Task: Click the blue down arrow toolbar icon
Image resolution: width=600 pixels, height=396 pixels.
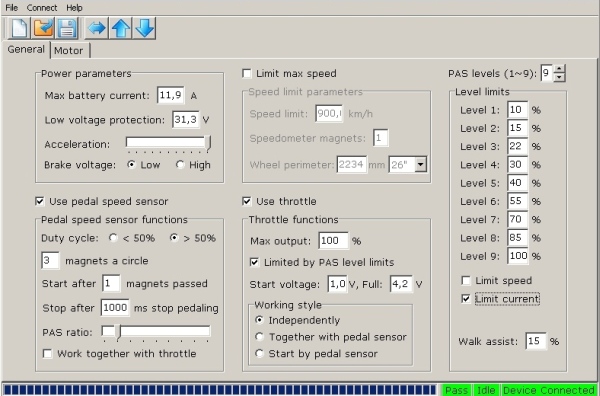Action: point(144,28)
